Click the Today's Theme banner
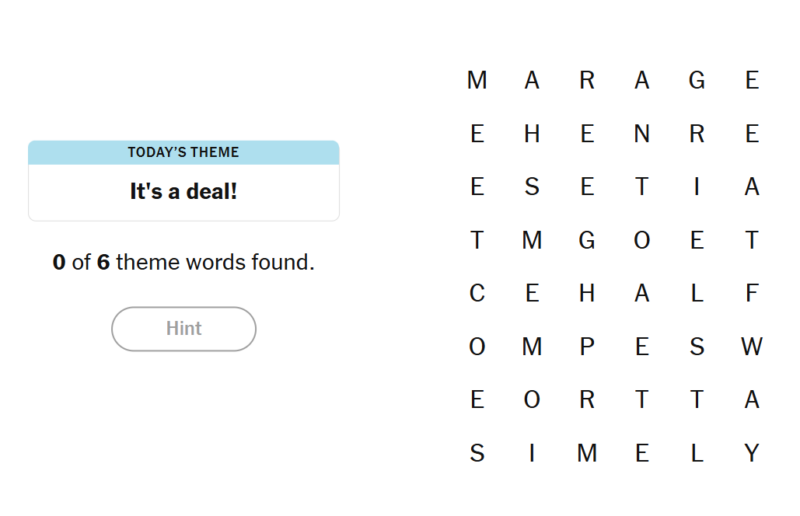Screen dimensions: 800x516 pos(184,152)
